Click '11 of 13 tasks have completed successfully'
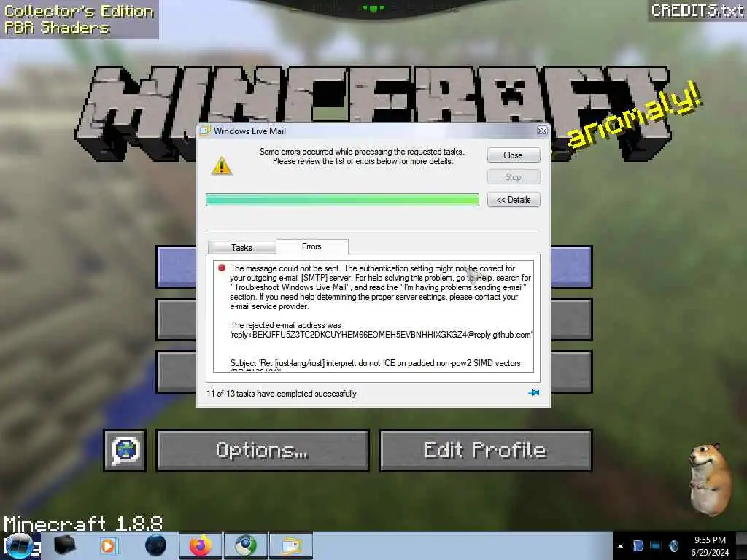Screen dimensions: 747x560 [x=281, y=394]
